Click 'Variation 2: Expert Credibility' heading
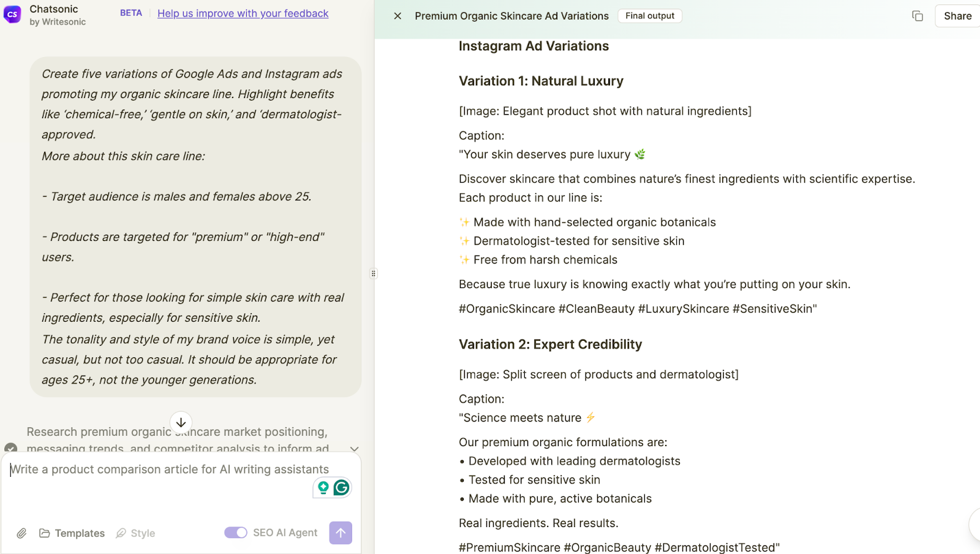This screenshot has width=980, height=554. [550, 344]
